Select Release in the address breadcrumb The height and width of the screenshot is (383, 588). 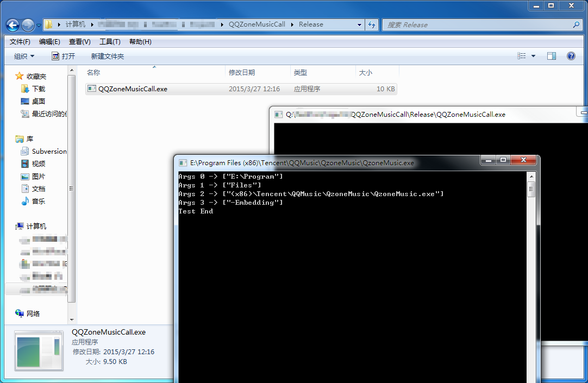coord(311,24)
